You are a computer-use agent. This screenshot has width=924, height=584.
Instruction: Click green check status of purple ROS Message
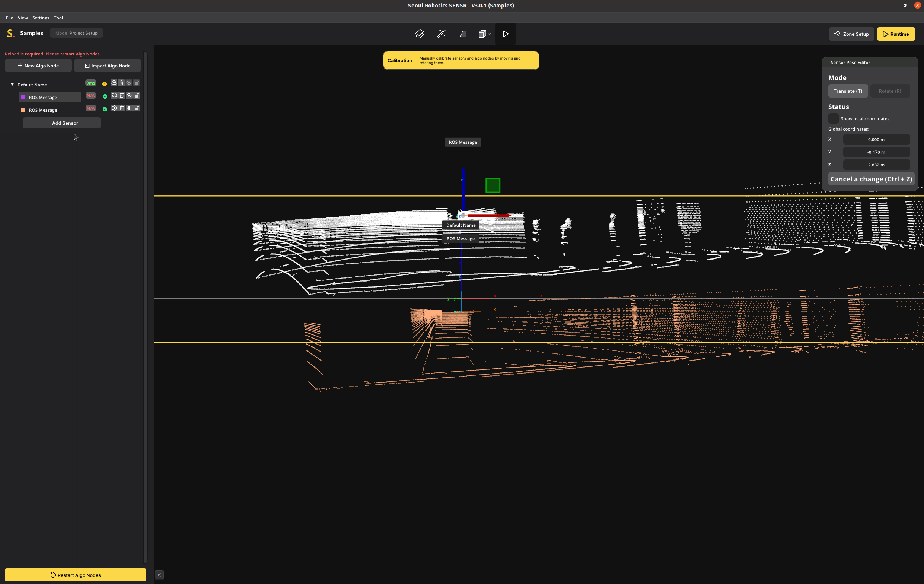point(105,96)
